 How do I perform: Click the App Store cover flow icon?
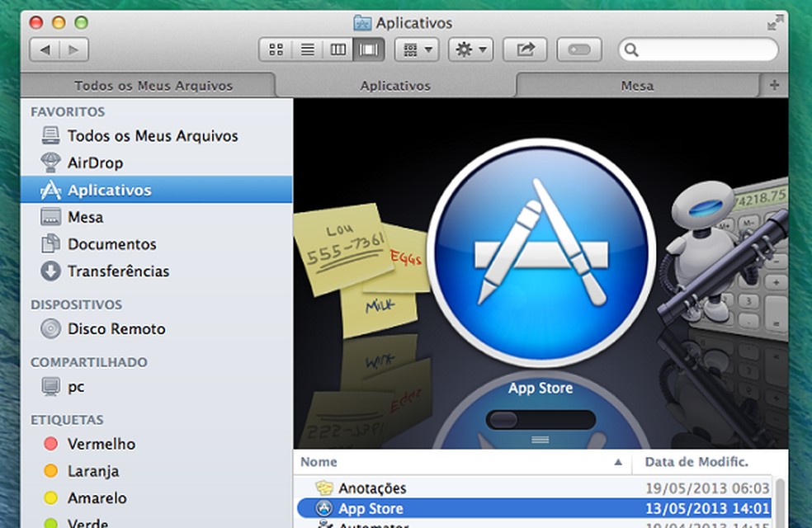pos(541,252)
